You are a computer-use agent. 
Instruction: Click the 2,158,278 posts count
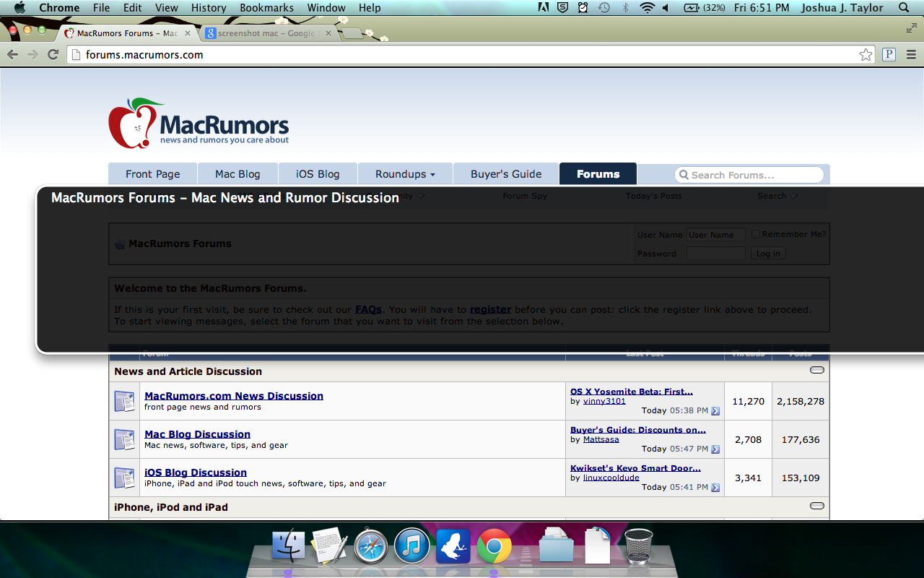[x=801, y=401]
